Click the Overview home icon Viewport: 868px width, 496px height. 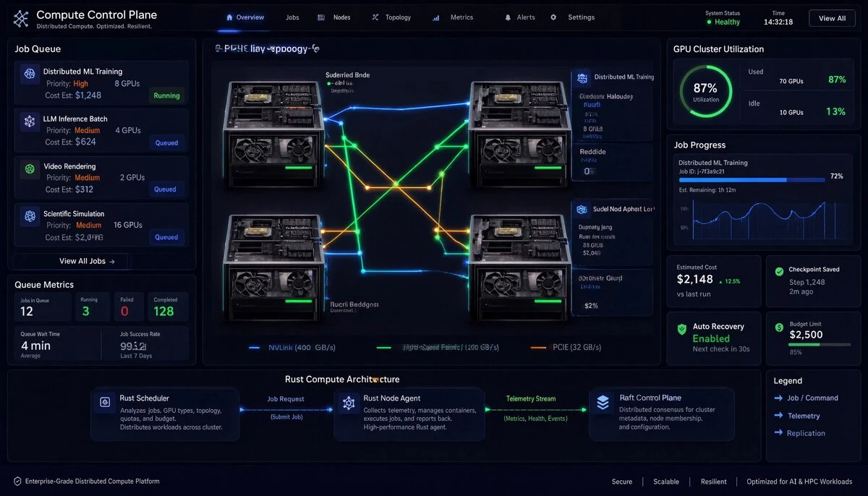229,17
